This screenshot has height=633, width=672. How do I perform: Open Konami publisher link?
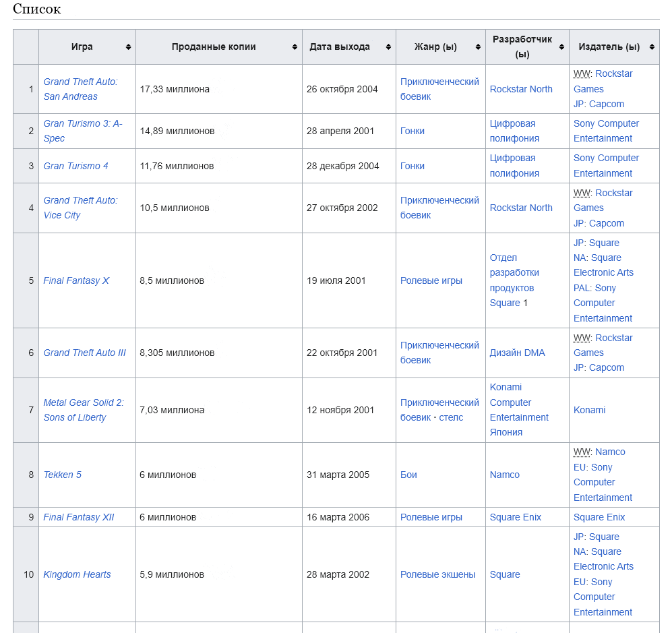point(589,410)
